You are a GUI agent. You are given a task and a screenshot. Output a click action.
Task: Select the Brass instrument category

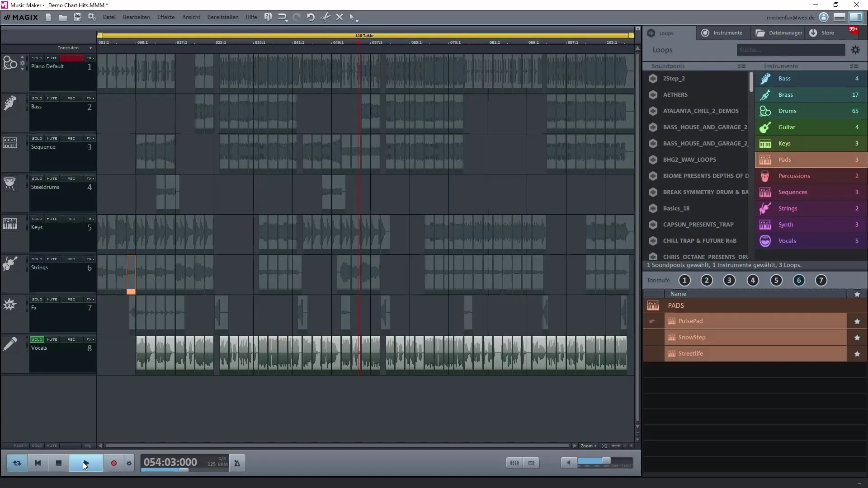(811, 95)
